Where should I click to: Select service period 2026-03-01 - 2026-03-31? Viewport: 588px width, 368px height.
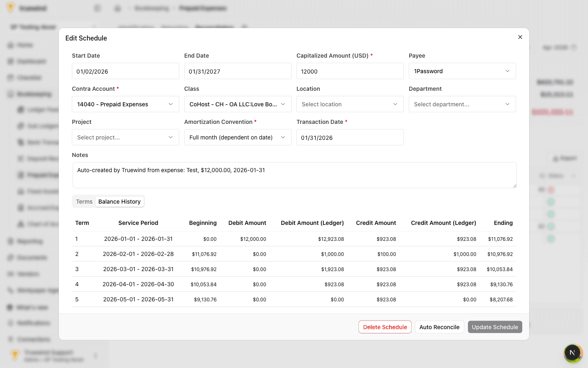pos(138,269)
